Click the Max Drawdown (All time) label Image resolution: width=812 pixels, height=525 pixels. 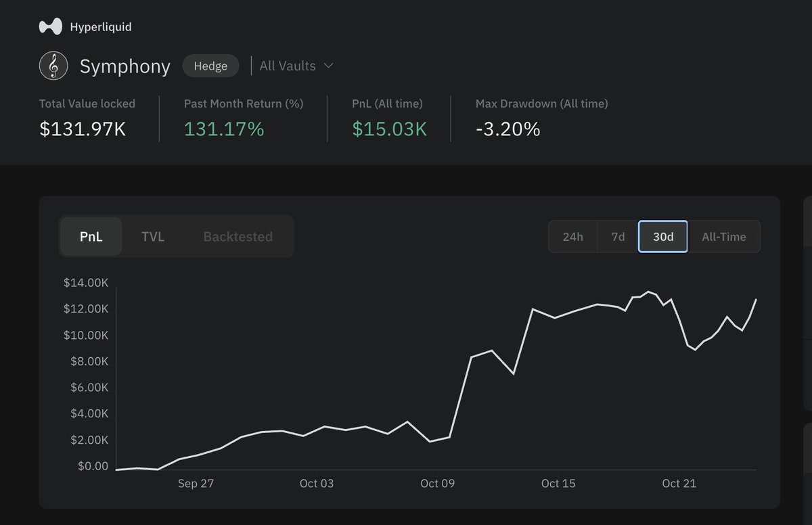(542, 104)
